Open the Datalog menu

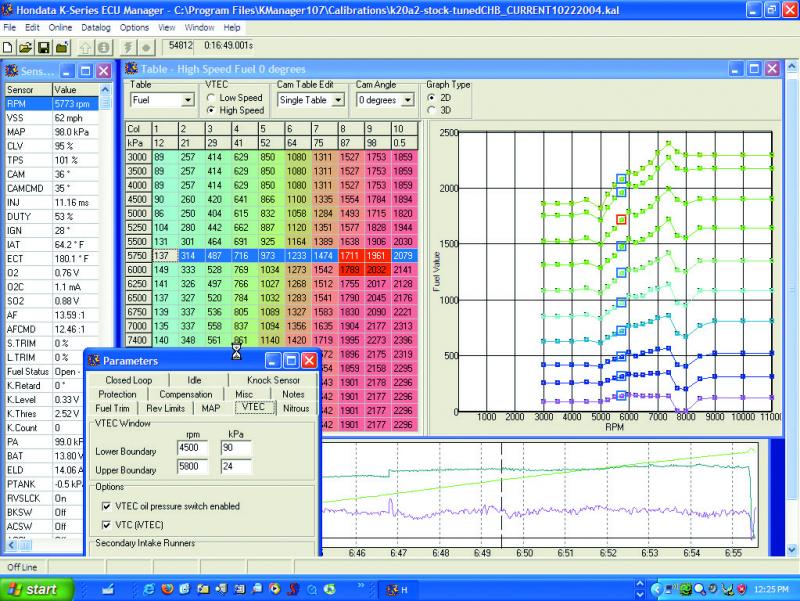click(x=95, y=28)
